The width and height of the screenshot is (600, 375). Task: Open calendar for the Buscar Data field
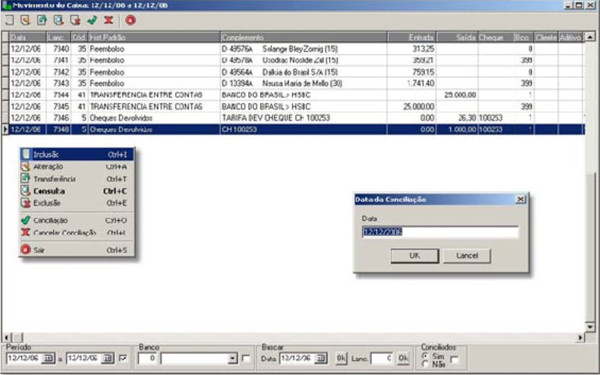(321, 359)
